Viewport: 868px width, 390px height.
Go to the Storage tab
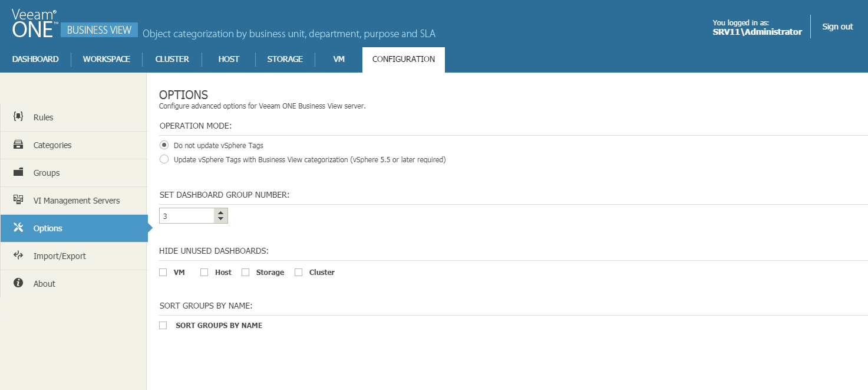click(x=285, y=59)
